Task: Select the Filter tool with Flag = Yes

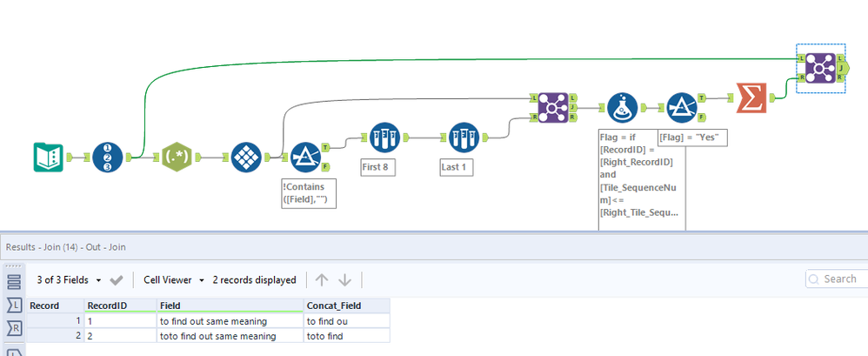Action: pos(682,107)
